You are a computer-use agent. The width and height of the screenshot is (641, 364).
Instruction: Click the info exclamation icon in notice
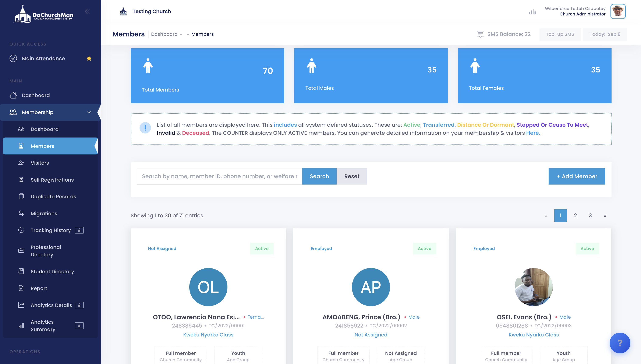pyautogui.click(x=145, y=128)
